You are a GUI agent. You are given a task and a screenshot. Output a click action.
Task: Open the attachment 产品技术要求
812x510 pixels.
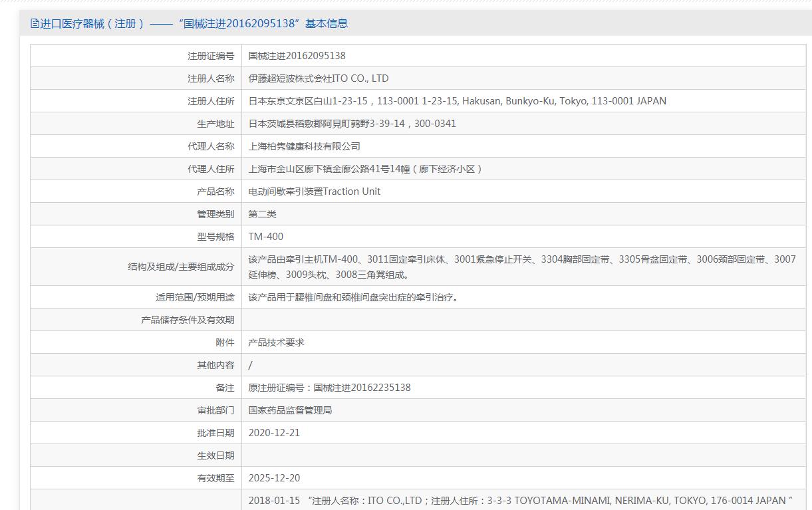click(x=277, y=342)
